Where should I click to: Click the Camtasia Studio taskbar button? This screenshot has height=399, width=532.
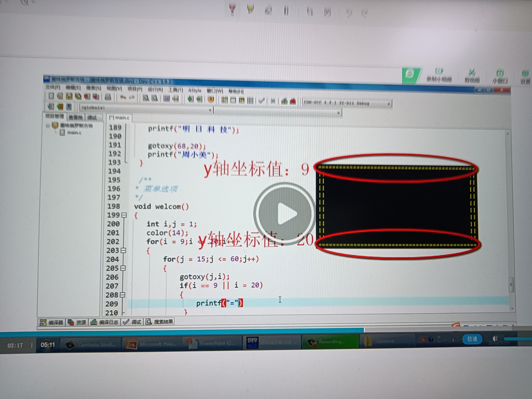click(91, 345)
